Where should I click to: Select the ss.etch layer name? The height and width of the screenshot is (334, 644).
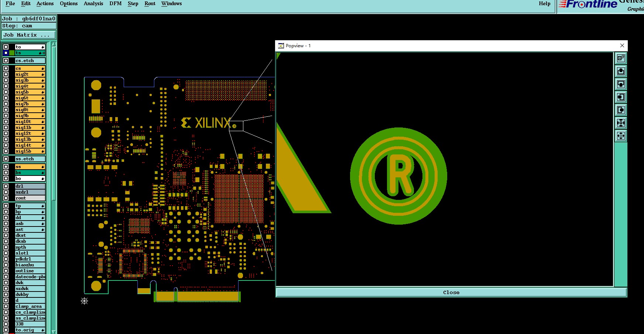pyautogui.click(x=30, y=159)
